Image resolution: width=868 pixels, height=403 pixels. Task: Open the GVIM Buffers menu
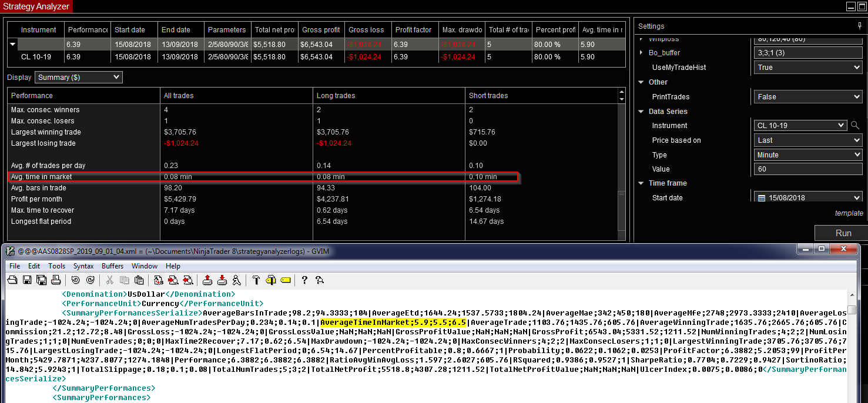pos(112,266)
